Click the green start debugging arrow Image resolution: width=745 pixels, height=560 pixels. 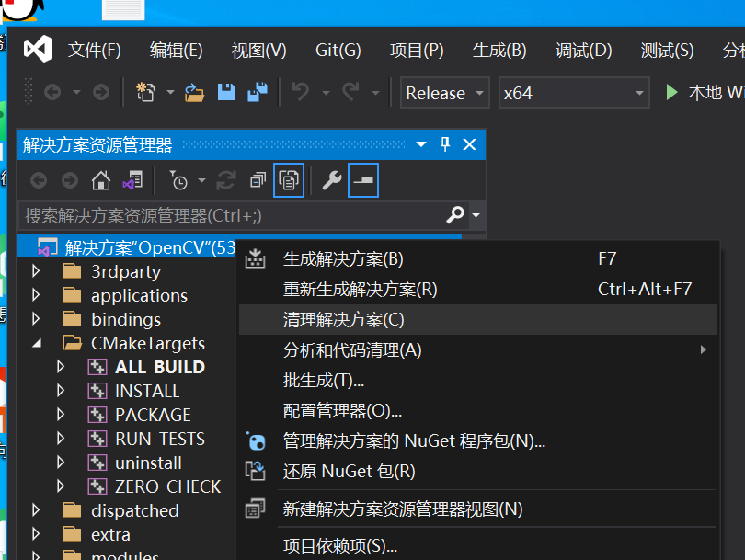click(x=671, y=92)
